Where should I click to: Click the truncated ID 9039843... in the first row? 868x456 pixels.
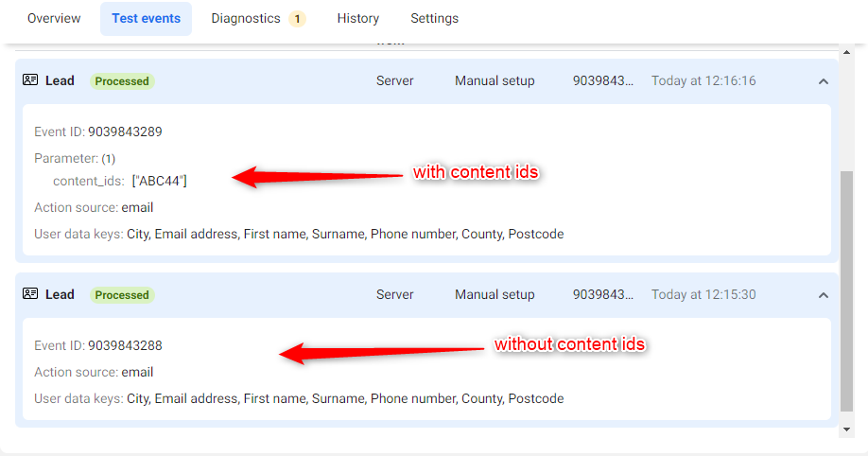pyautogui.click(x=603, y=81)
